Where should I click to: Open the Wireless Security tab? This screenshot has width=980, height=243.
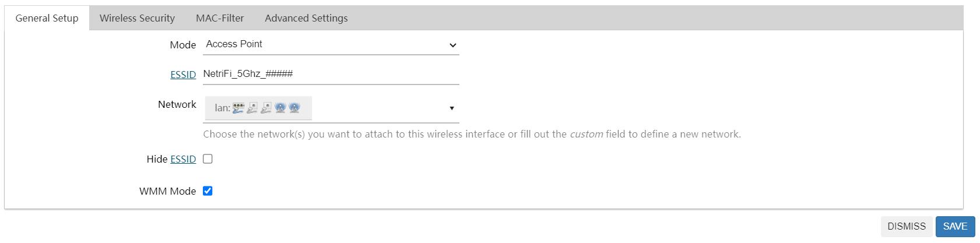tap(137, 18)
